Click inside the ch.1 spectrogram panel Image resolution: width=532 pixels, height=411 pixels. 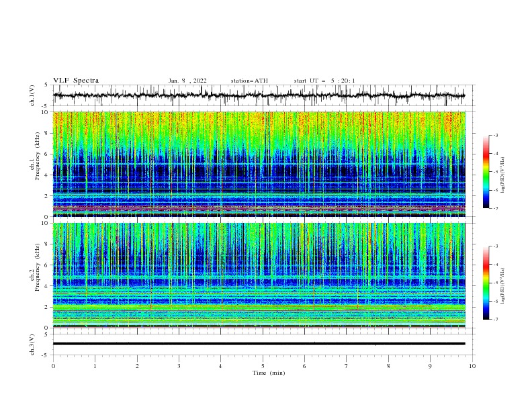(259, 164)
